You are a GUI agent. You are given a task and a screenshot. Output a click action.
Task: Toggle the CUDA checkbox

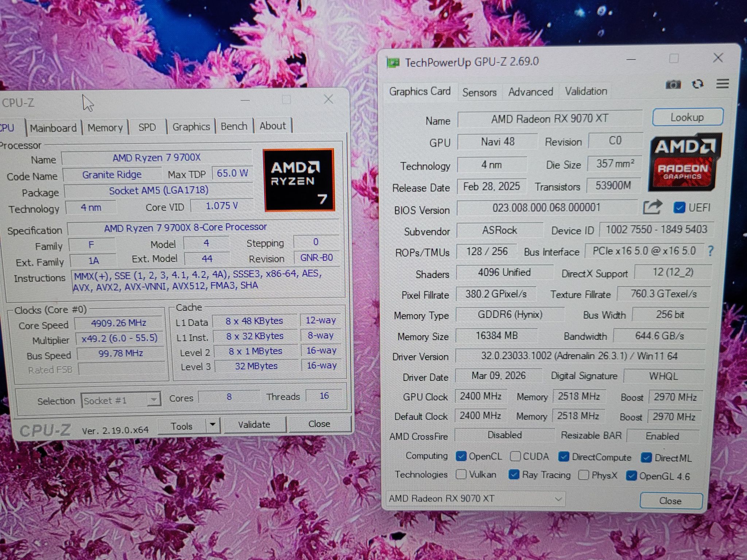click(x=515, y=456)
